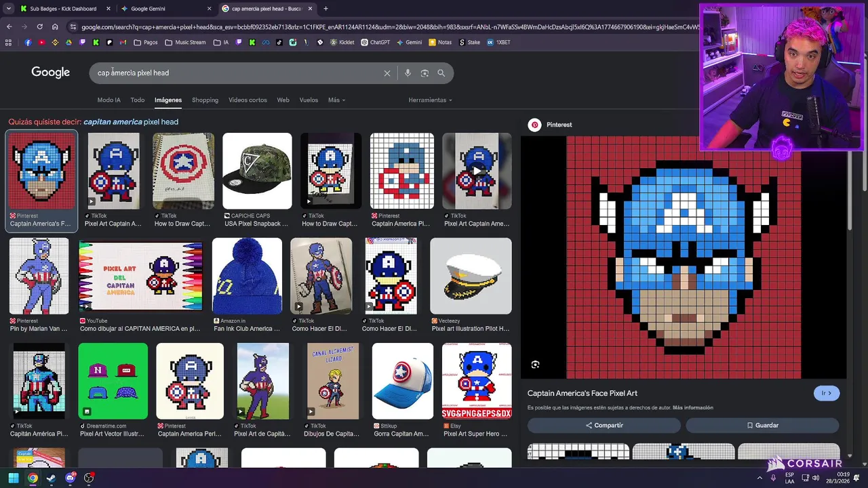
Task: Open the Más información link
Action: (x=693, y=408)
